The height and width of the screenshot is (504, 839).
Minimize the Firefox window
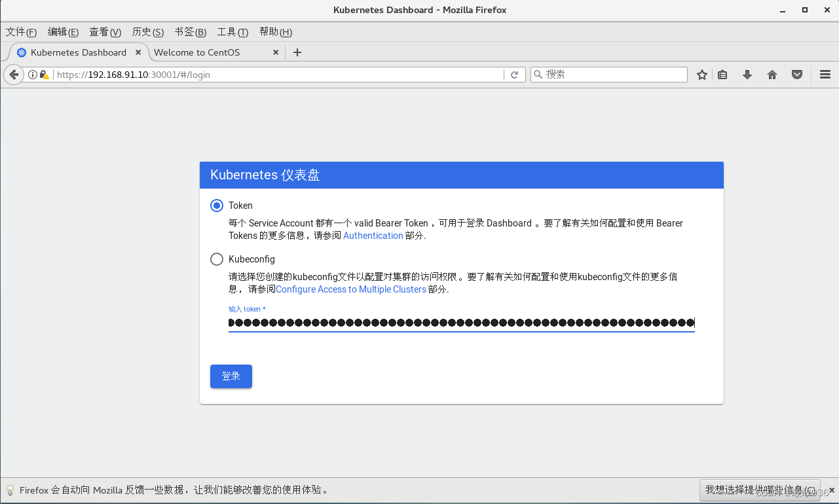783,10
